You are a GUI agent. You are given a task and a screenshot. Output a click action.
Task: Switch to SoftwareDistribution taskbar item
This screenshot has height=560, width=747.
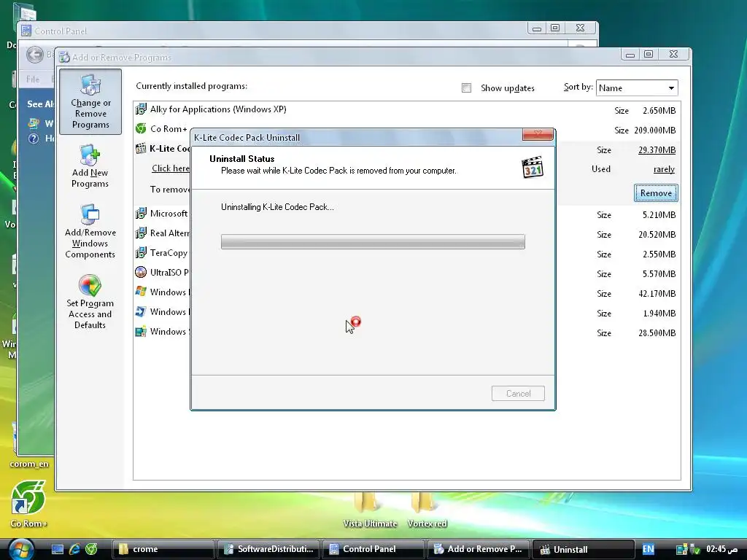click(268, 549)
